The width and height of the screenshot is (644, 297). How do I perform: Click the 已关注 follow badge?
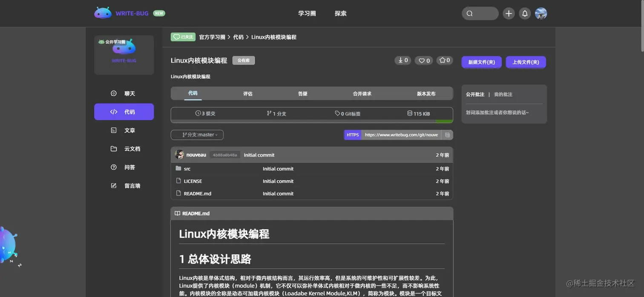tap(183, 37)
